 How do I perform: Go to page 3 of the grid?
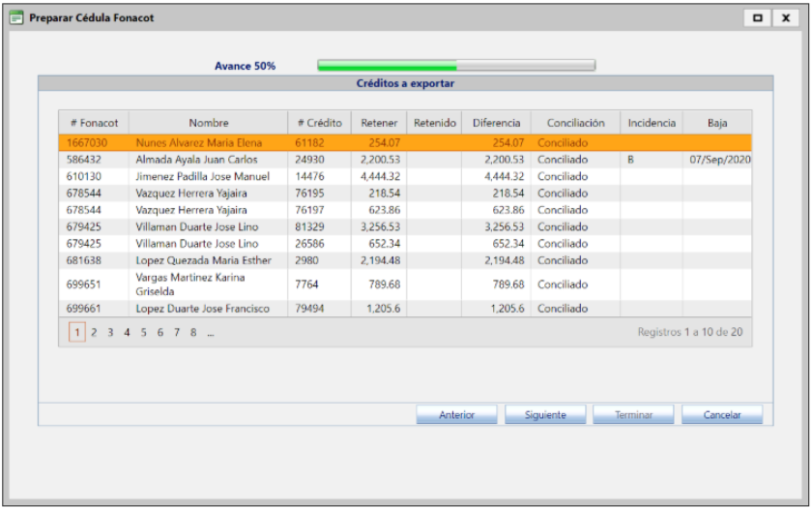click(110, 332)
